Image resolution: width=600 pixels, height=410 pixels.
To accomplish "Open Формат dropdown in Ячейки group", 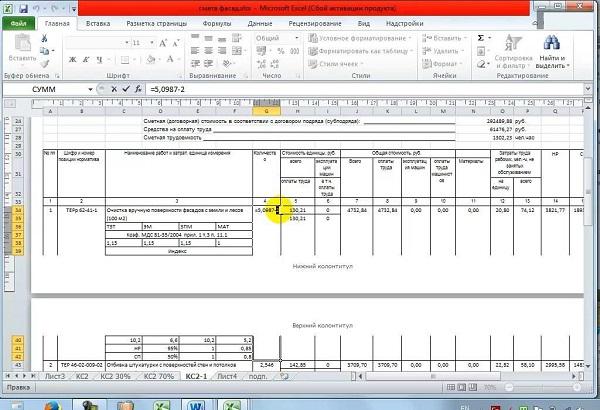I will [x=443, y=64].
